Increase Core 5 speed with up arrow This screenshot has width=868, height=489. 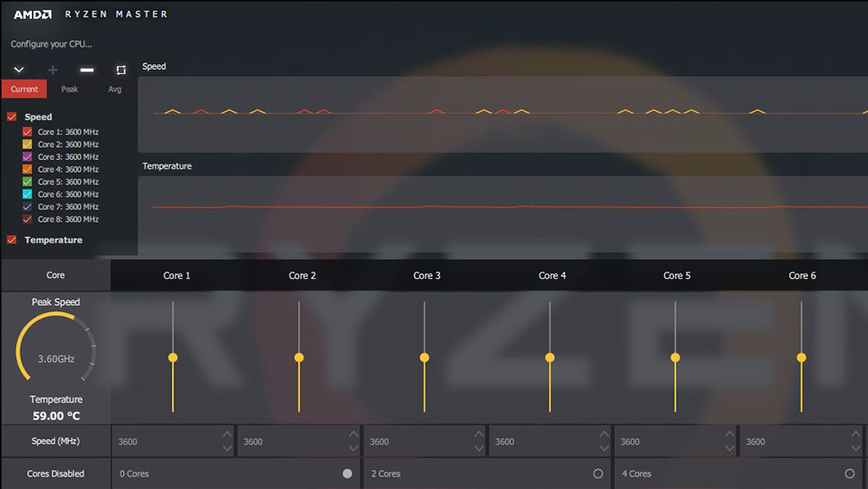[x=729, y=434]
